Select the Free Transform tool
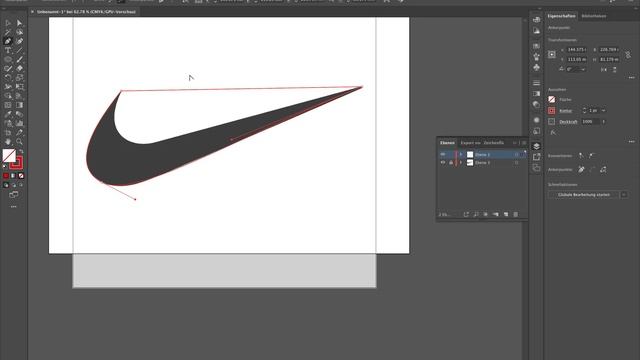Image resolution: width=640 pixels, height=360 pixels. tap(19, 87)
